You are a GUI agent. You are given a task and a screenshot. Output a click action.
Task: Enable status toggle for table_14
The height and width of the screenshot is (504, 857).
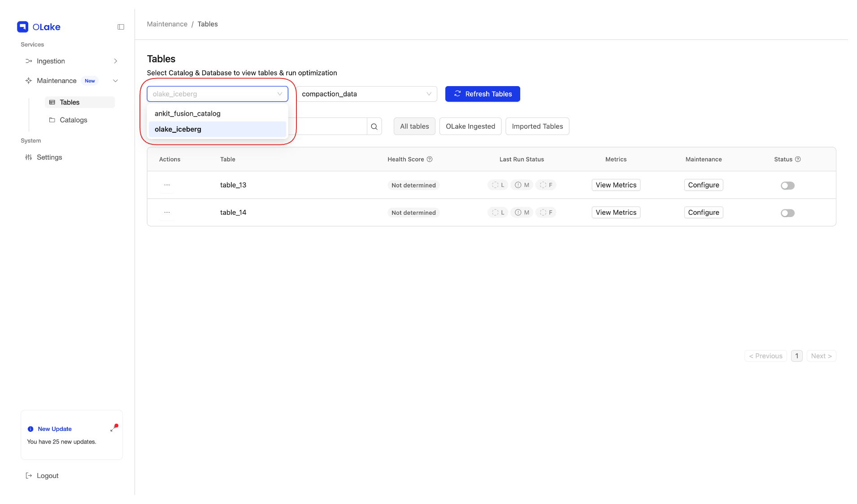click(x=787, y=213)
